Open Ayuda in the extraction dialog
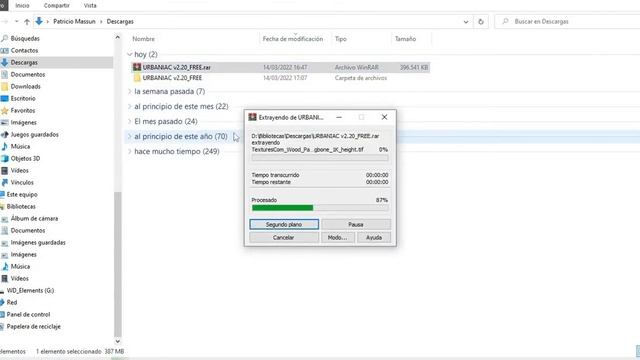The image size is (640, 360). tap(373, 238)
